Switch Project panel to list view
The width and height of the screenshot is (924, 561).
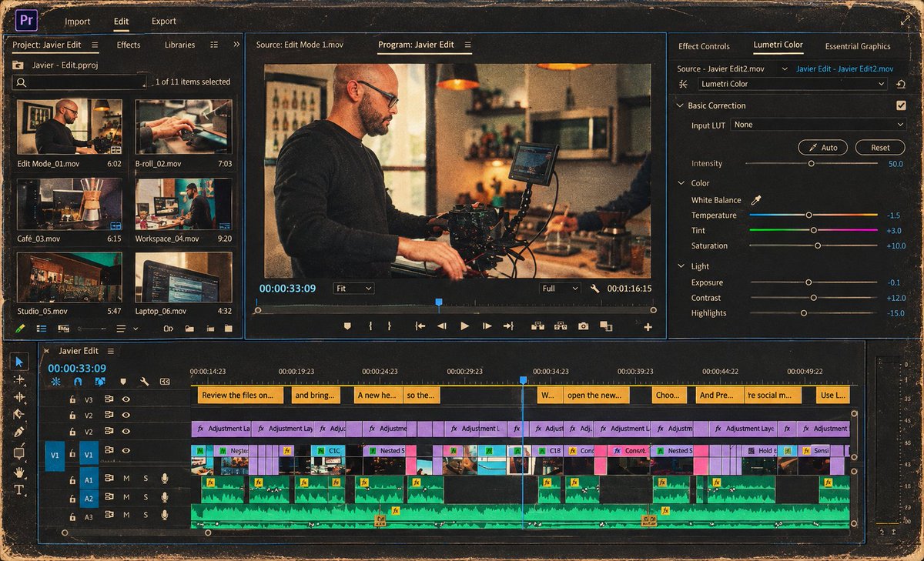tap(42, 329)
